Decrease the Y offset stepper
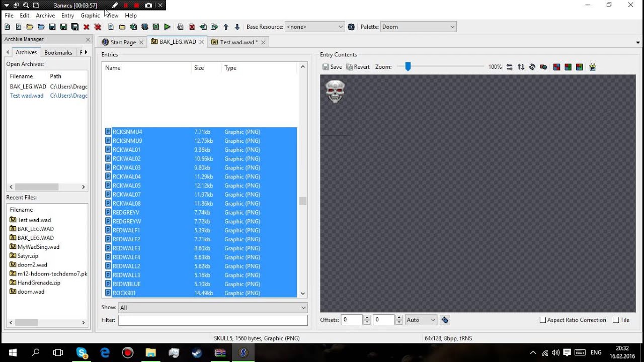644x362 pixels. (399, 322)
